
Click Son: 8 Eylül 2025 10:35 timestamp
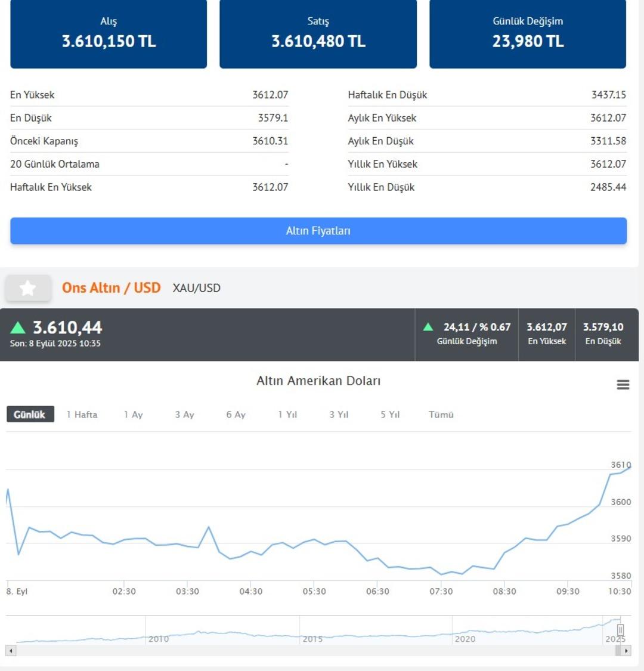click(x=55, y=343)
